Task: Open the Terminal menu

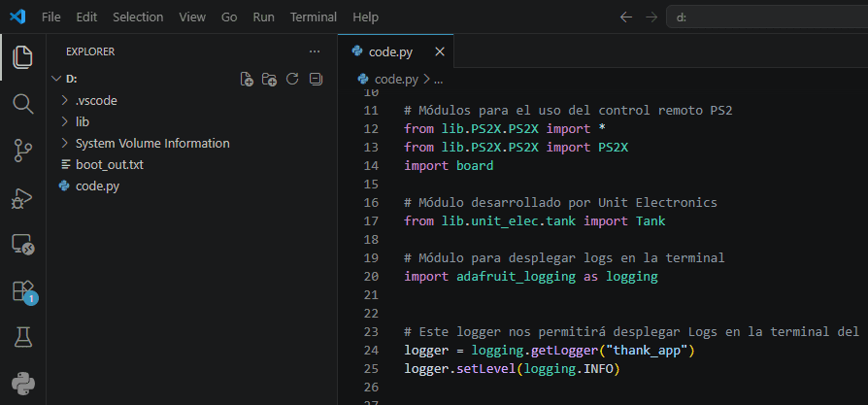Action: coord(314,17)
